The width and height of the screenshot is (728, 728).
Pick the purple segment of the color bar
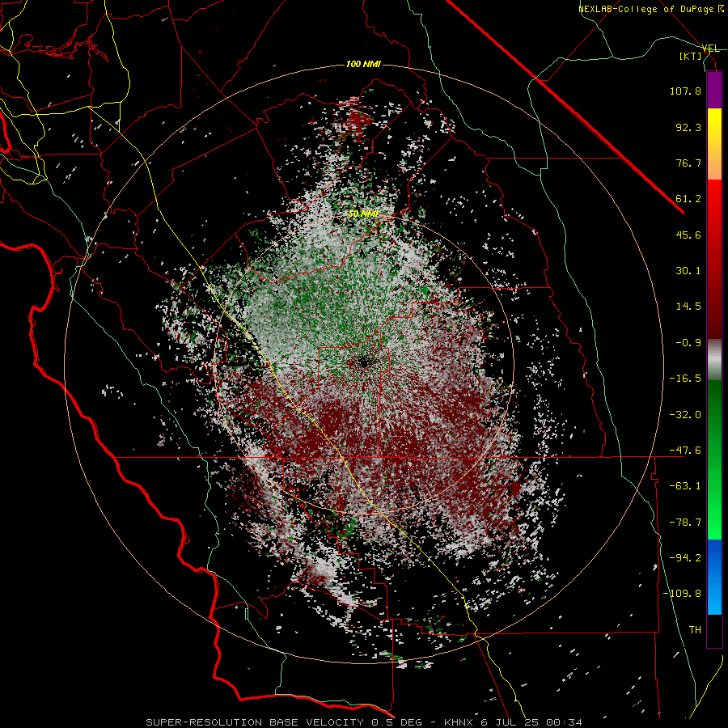tap(714, 90)
